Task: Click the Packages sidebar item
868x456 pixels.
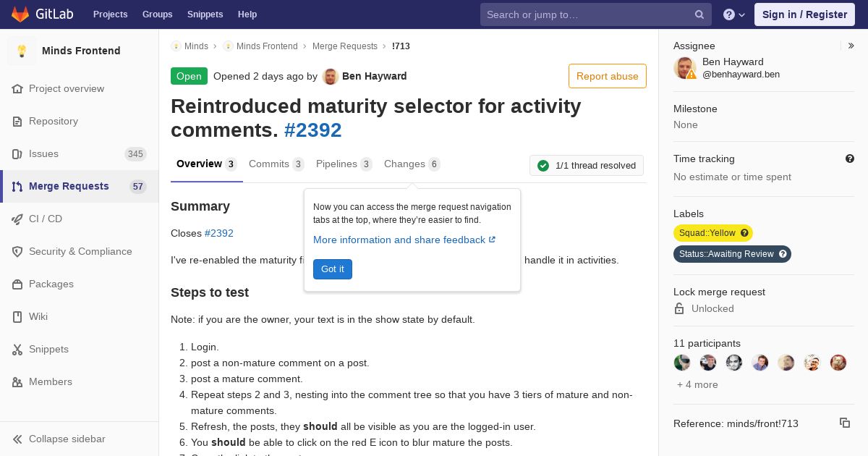Action: pyautogui.click(x=80, y=284)
